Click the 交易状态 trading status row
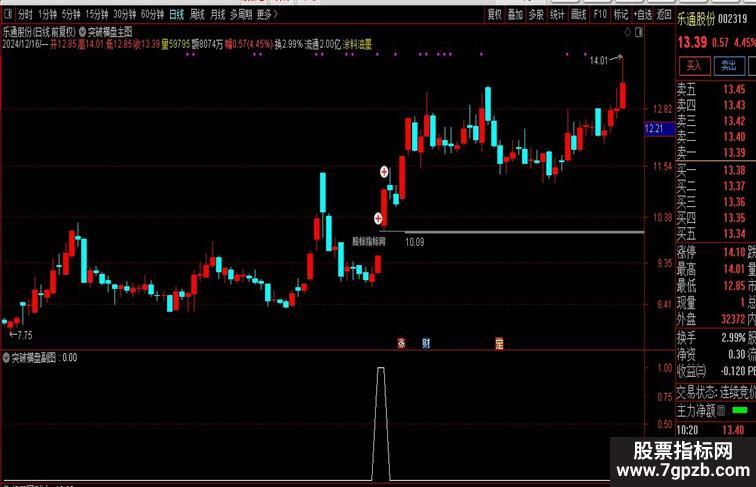 tap(716, 392)
